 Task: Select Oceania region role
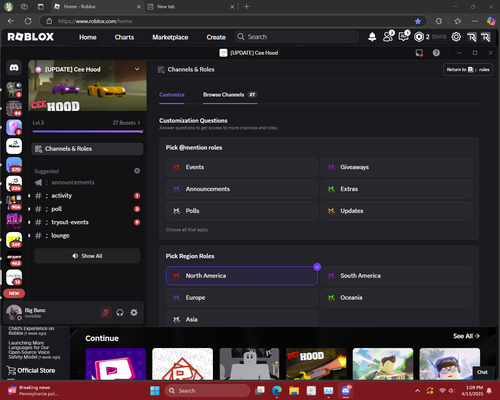[396, 298]
